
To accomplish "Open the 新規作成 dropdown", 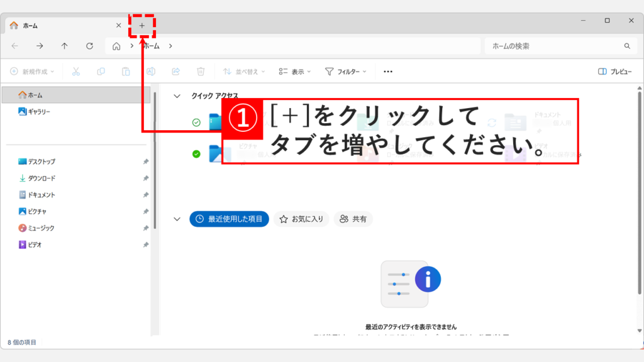I will click(32, 72).
